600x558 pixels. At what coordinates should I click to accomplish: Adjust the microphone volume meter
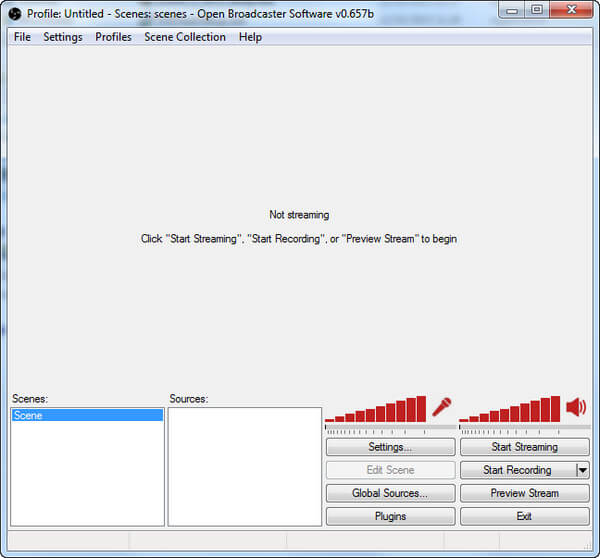point(375,410)
